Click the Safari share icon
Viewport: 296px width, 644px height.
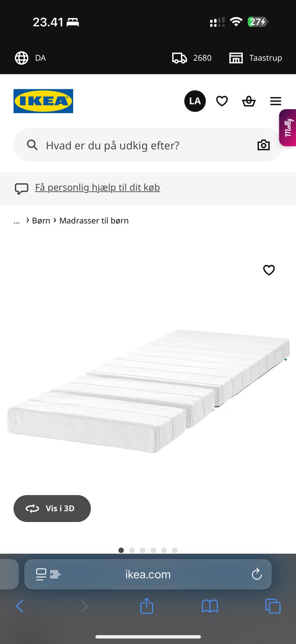[x=147, y=606]
